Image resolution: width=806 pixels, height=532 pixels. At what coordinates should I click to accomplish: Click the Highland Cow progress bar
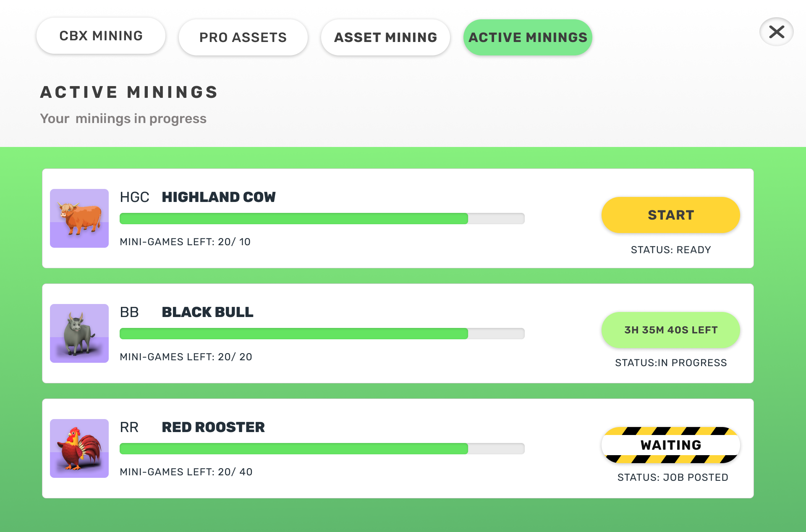(x=322, y=218)
